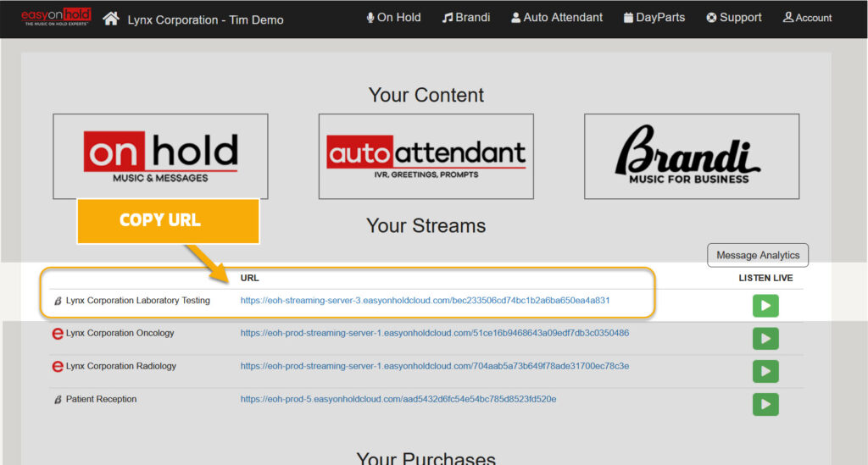Click red e icon beside Oncology
The height and width of the screenshot is (465, 868).
pos(58,334)
